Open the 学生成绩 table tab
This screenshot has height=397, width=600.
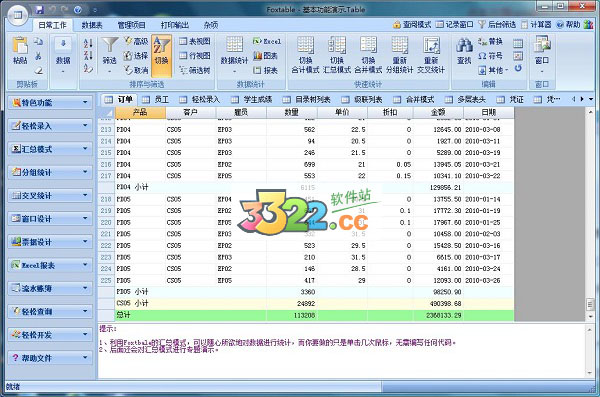[x=252, y=100]
